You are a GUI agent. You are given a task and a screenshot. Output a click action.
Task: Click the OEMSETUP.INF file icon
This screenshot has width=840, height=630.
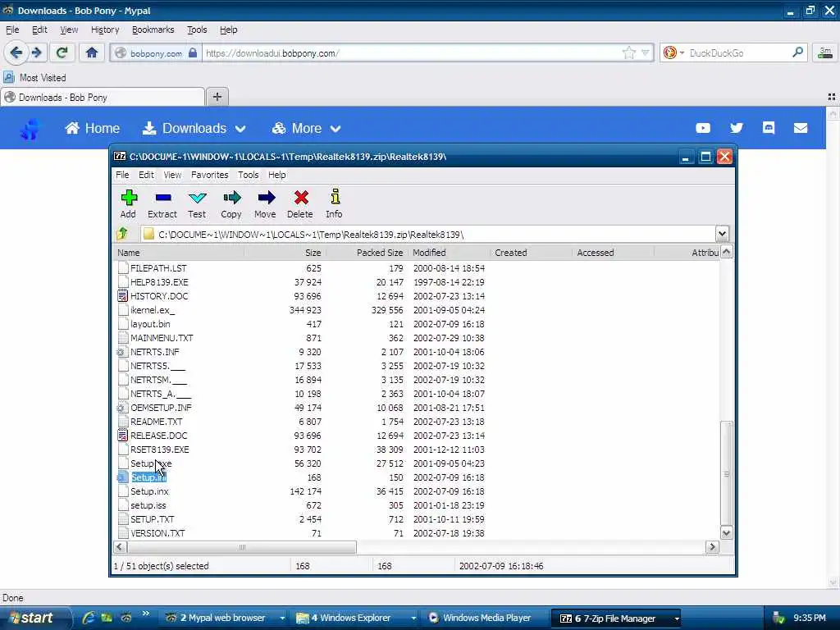pyautogui.click(x=121, y=408)
